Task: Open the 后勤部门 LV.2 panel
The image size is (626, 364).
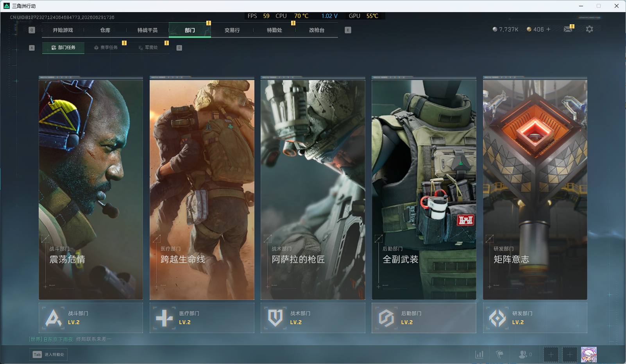Action: point(424,318)
